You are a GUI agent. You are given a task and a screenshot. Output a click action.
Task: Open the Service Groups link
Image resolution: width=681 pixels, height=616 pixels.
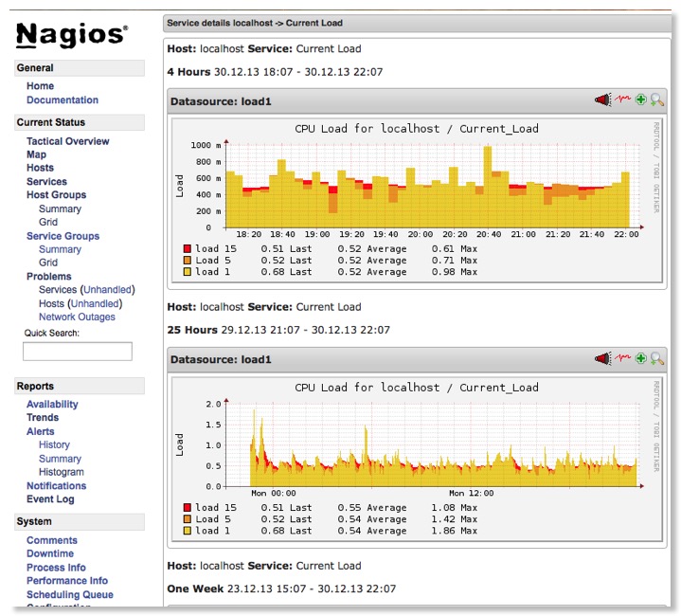[x=63, y=236]
